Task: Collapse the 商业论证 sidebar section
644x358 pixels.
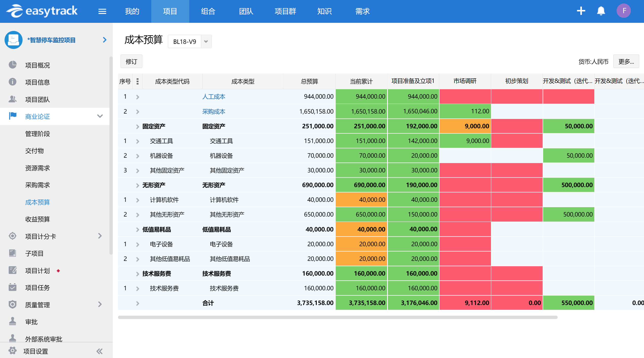Action: point(100,116)
